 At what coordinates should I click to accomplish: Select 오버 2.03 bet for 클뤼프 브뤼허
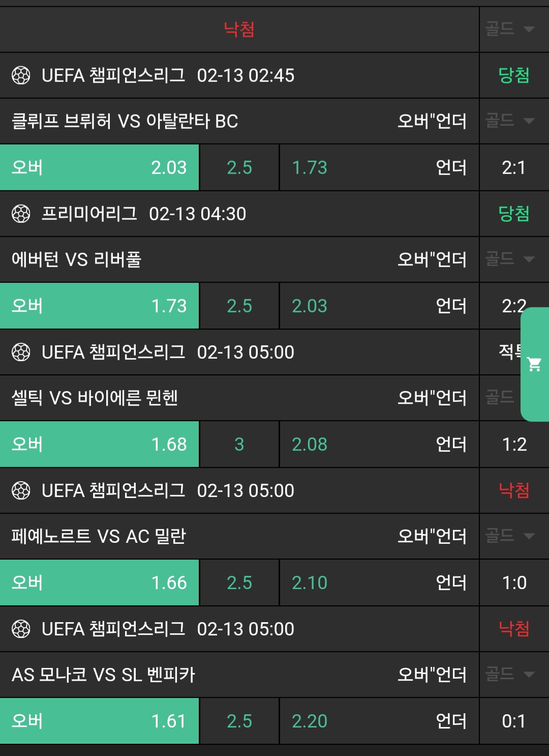(x=100, y=168)
